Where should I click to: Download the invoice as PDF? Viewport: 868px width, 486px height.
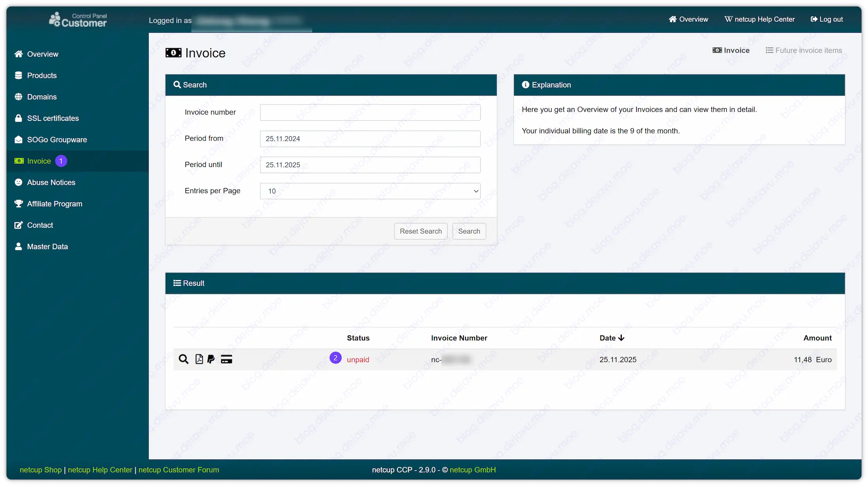[199, 359]
